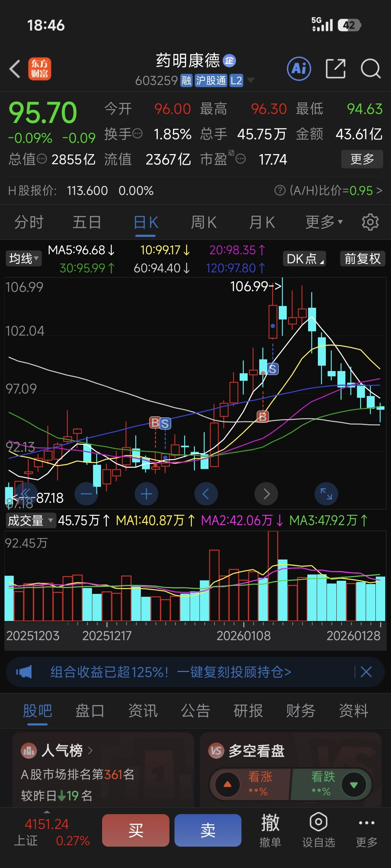This screenshot has width=391, height=868.
Task: Open the Ai assistant icon
Action: coord(299,68)
